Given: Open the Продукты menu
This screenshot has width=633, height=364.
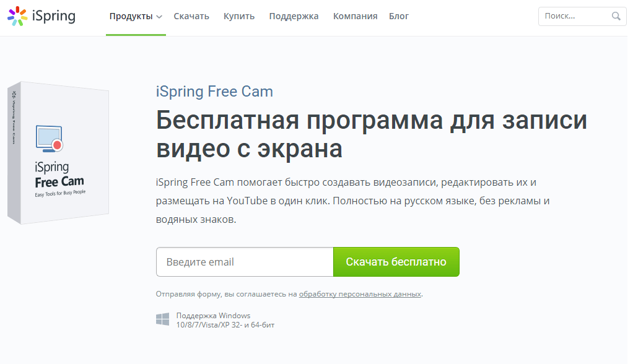Looking at the screenshot, I should 136,16.
